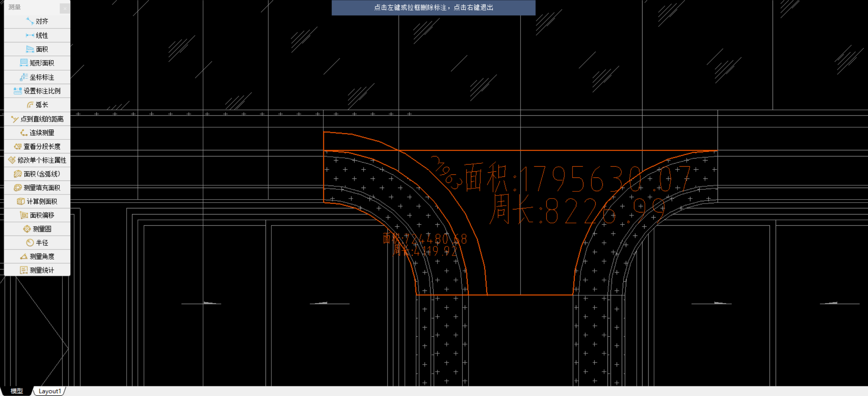Image resolution: width=868 pixels, height=396 pixels.
Task: Select the 面积偏移 area offset tool
Action: pos(37,215)
